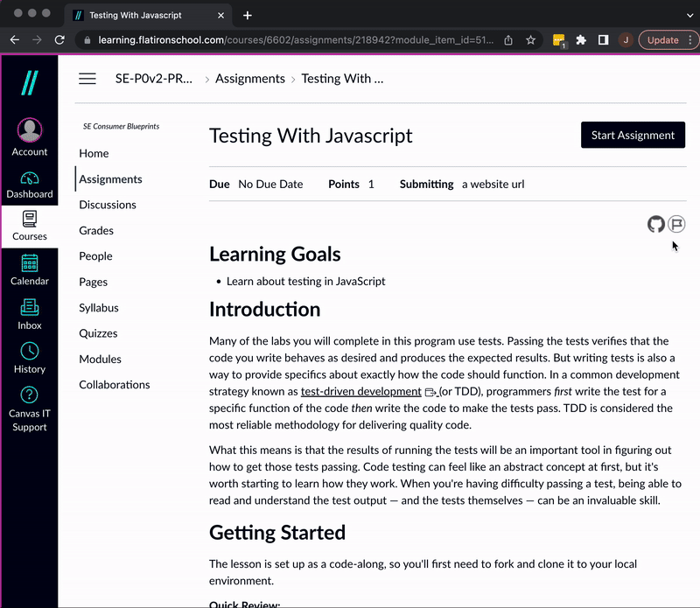
Task: Open the test-driven development link
Action: point(360,392)
